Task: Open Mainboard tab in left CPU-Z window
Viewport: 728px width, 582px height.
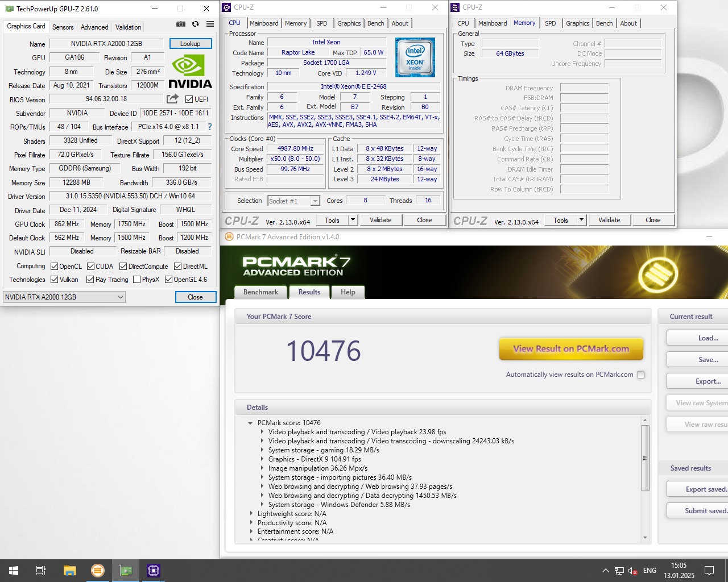Action: [264, 23]
